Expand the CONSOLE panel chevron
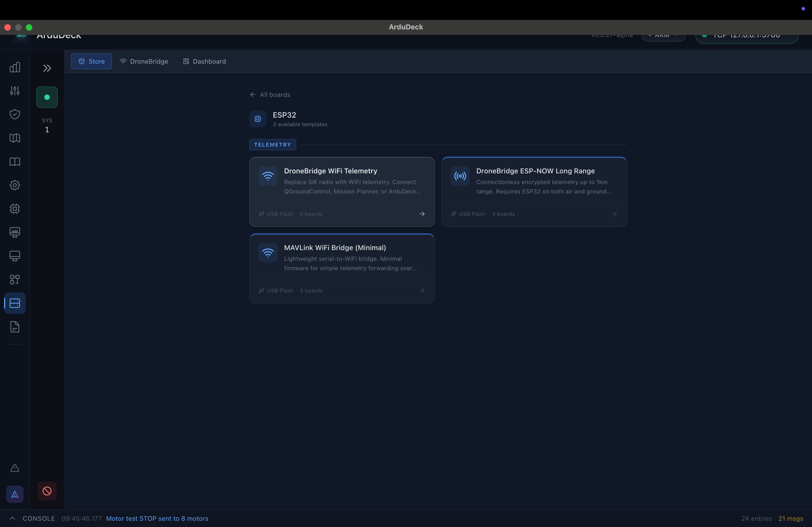 click(x=12, y=518)
